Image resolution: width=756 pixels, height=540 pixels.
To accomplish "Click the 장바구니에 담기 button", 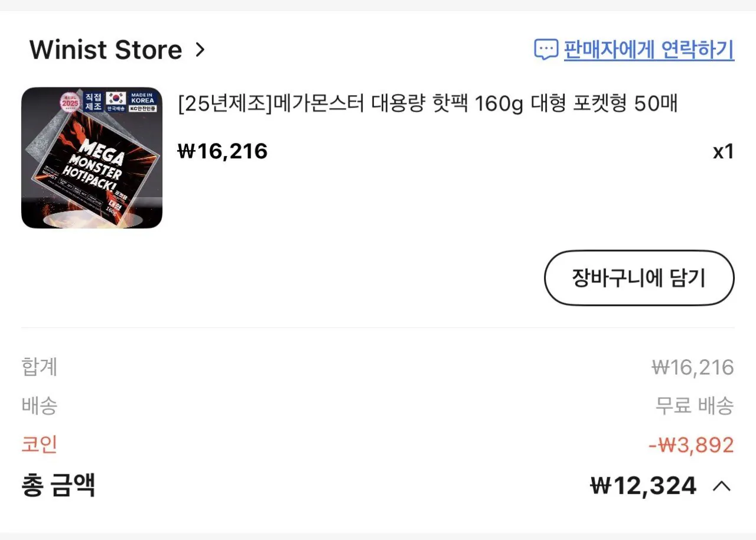I will tap(638, 278).
